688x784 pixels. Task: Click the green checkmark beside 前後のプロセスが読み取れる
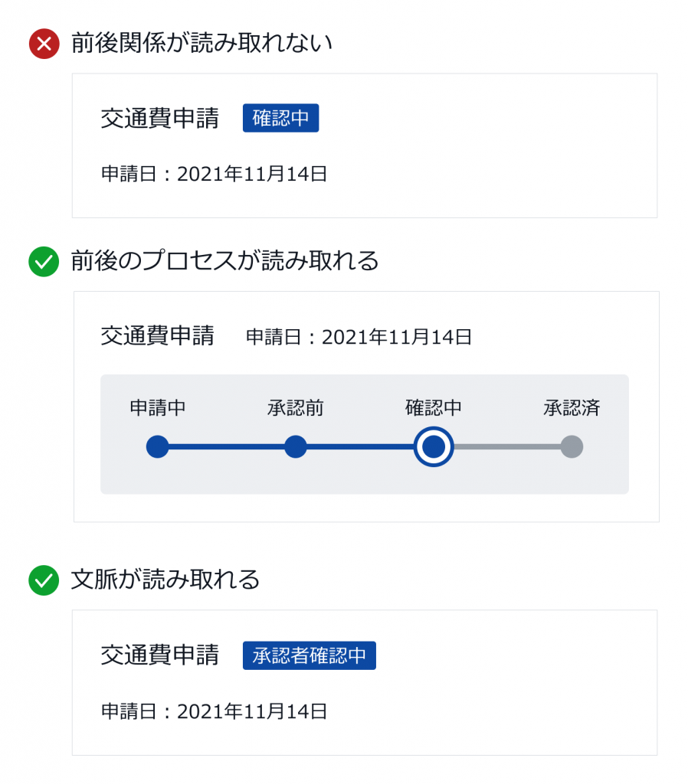[44, 262]
